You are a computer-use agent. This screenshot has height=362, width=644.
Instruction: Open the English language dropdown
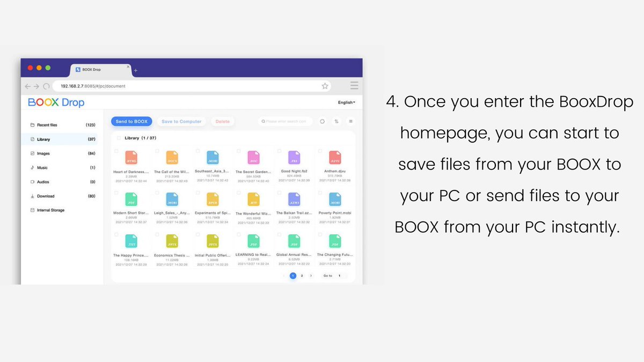click(x=346, y=102)
